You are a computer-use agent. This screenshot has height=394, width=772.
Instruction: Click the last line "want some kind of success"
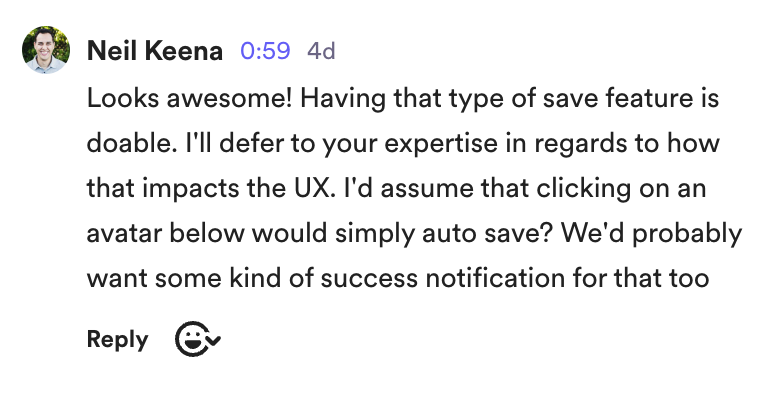tap(398, 278)
